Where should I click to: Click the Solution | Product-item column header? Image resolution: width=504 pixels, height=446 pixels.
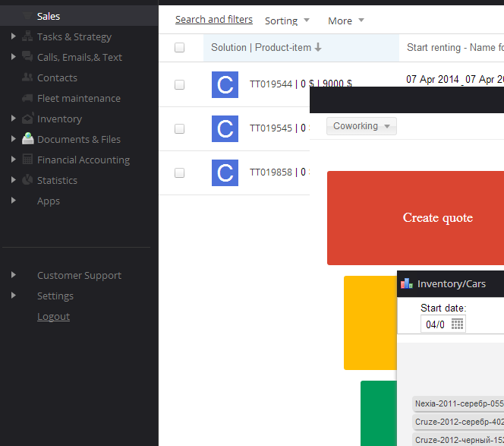pos(301,48)
